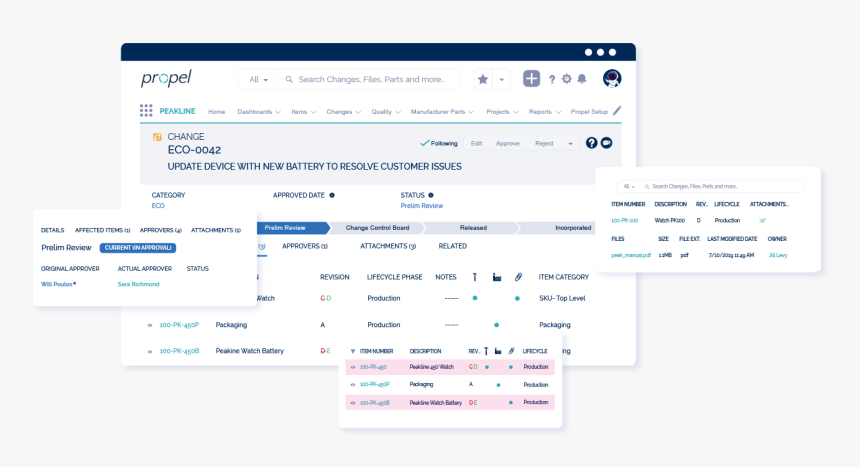Toggle the Following status on ECO-0042
The height and width of the screenshot is (467, 860).
pos(439,143)
